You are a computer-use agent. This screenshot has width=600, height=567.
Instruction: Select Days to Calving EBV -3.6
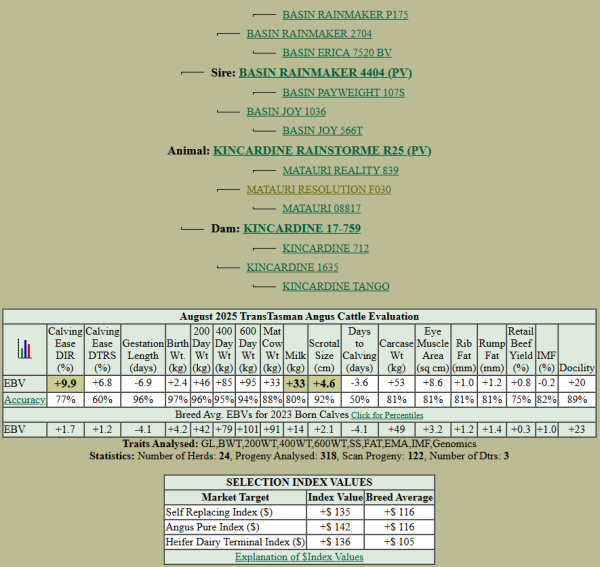pos(359,383)
